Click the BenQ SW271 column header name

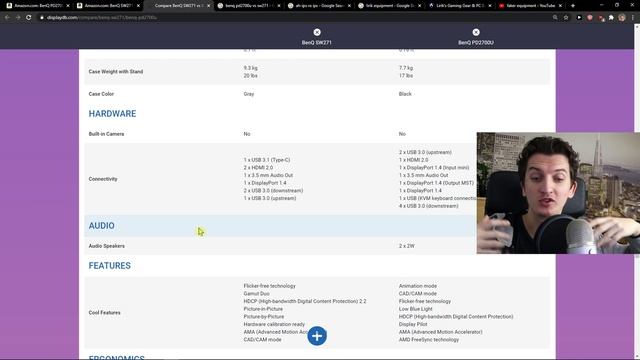(317, 42)
